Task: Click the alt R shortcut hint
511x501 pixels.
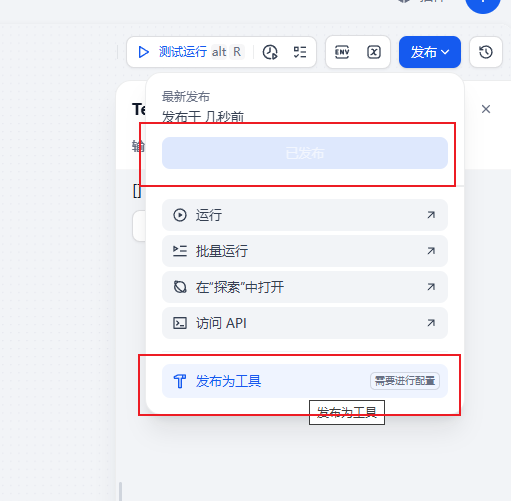Action: click(x=228, y=52)
